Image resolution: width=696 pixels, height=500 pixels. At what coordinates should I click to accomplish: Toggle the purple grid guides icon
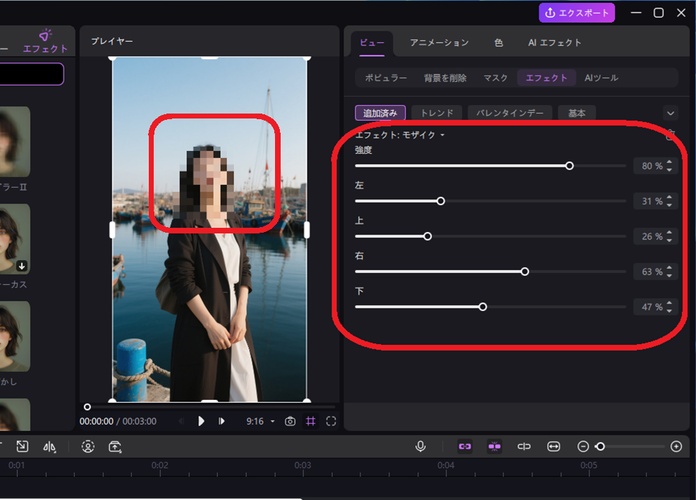[x=311, y=421]
